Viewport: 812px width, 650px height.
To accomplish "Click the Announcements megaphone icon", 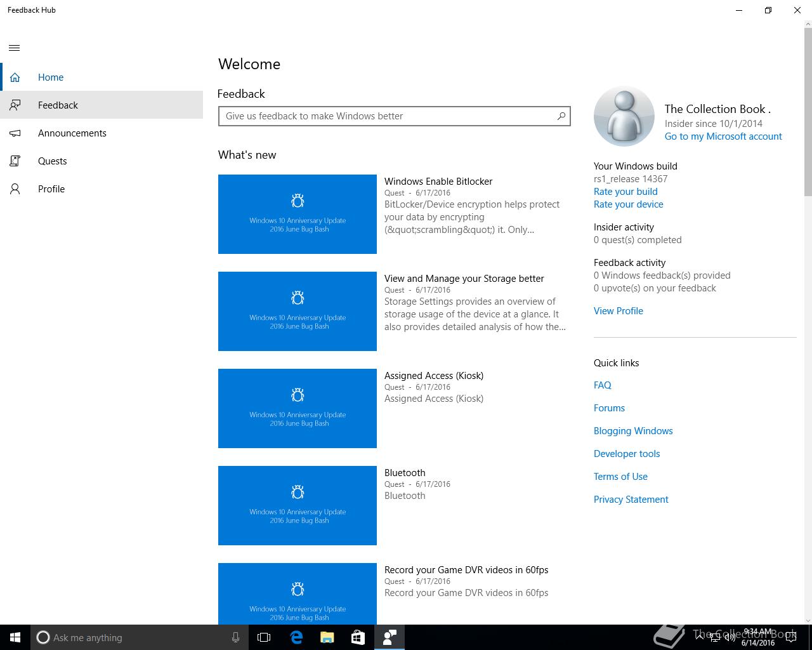I will click(x=15, y=133).
